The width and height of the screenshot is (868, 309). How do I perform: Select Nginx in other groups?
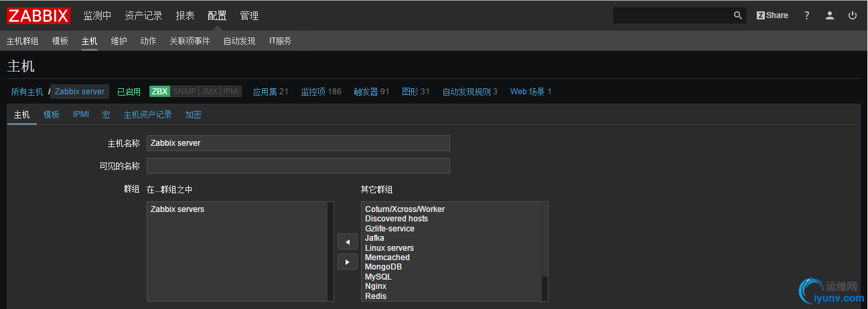[376, 286]
